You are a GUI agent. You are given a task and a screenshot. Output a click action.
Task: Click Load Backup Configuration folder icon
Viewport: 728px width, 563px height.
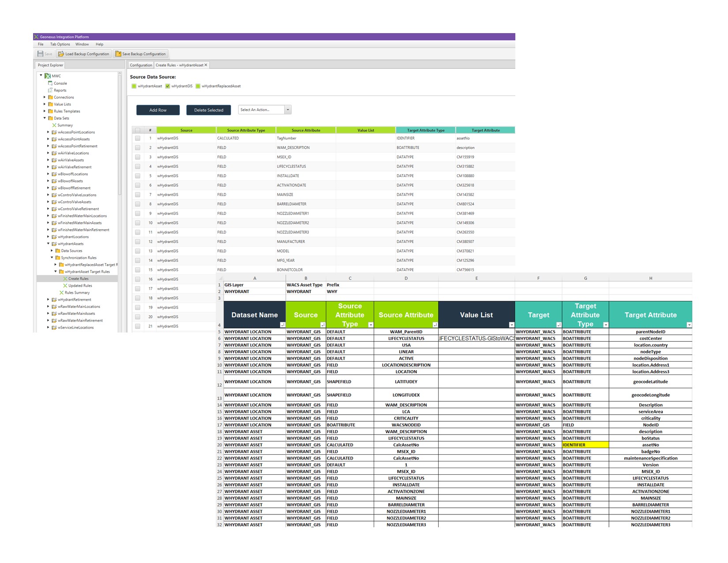61,54
